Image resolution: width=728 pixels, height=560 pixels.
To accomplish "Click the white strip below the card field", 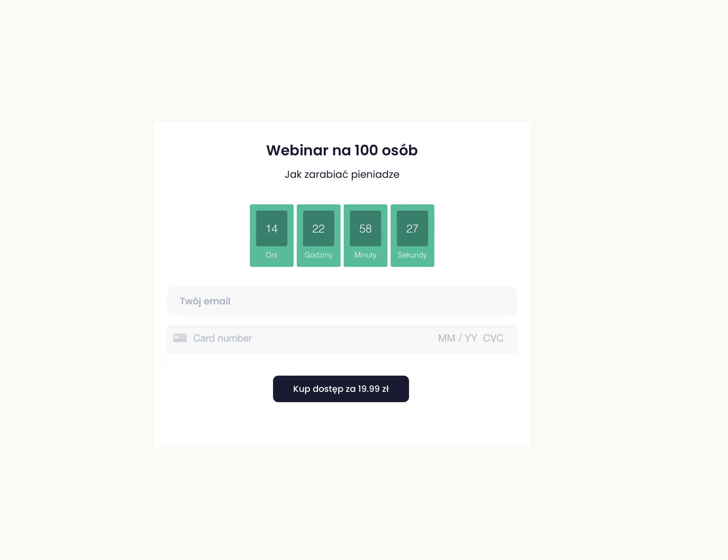I will point(342,364).
